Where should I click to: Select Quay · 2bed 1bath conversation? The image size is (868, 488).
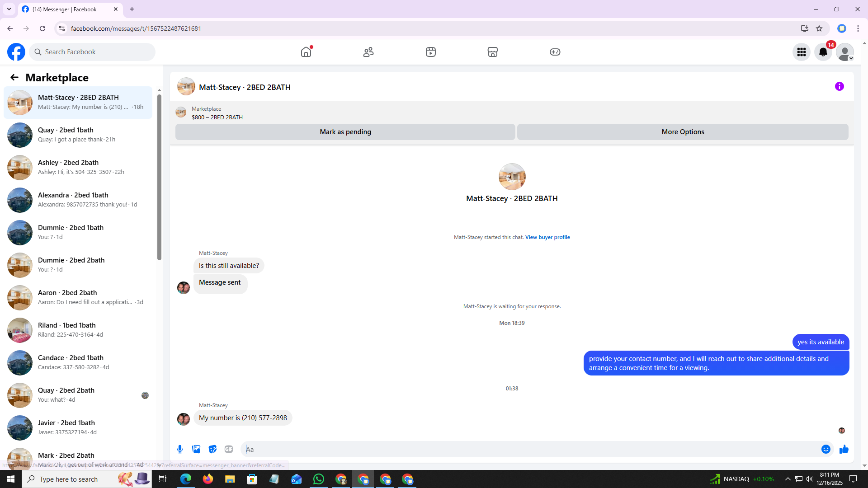click(x=78, y=135)
